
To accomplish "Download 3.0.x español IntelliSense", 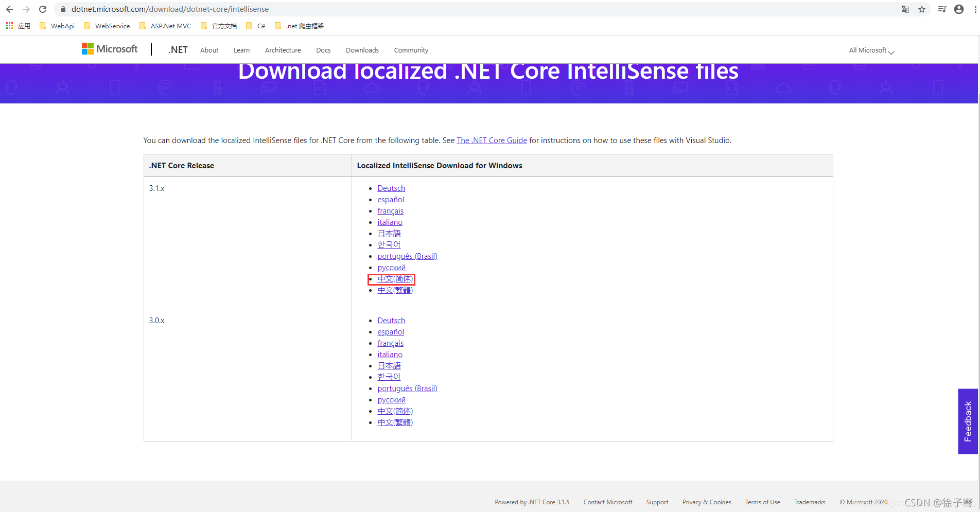I will 391,332.
